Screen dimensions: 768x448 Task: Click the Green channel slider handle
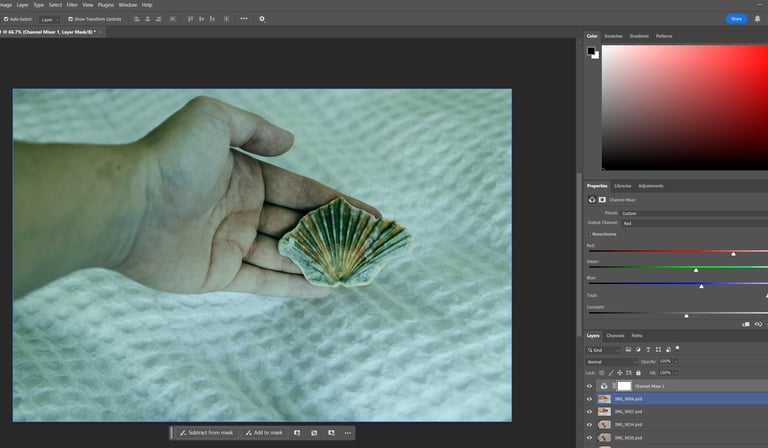696,270
